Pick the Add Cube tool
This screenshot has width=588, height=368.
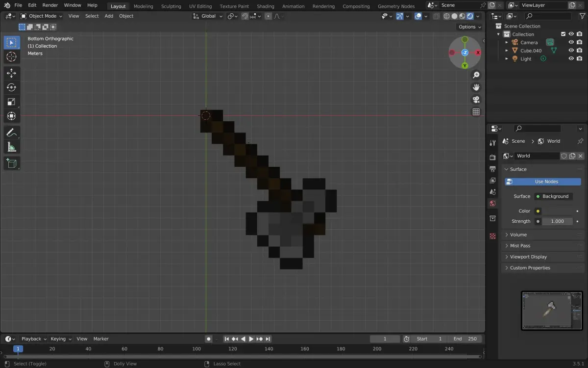click(11, 163)
